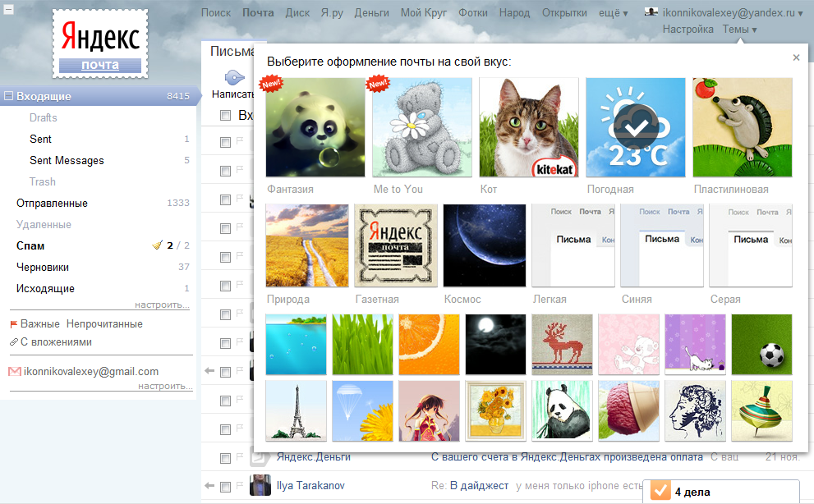The width and height of the screenshot is (814, 504).
Task: Click the reply arrow on Ilya Tarakanov's row
Action: tap(209, 486)
